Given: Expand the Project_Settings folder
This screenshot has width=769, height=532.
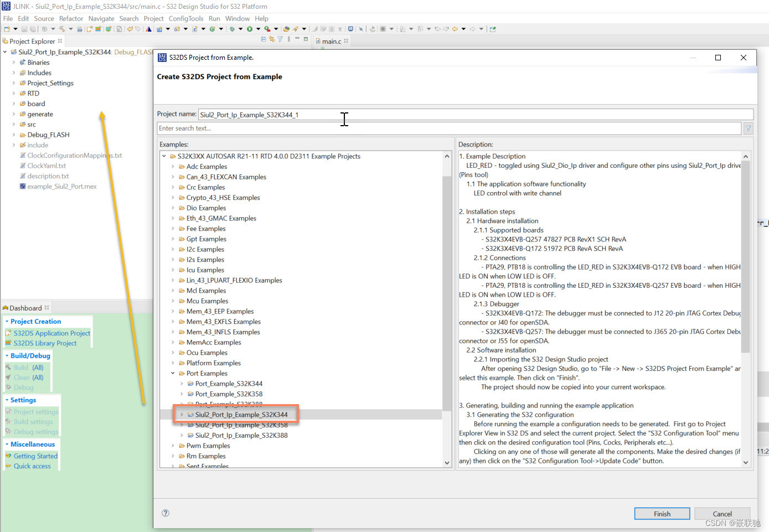Looking at the screenshot, I should (x=14, y=83).
